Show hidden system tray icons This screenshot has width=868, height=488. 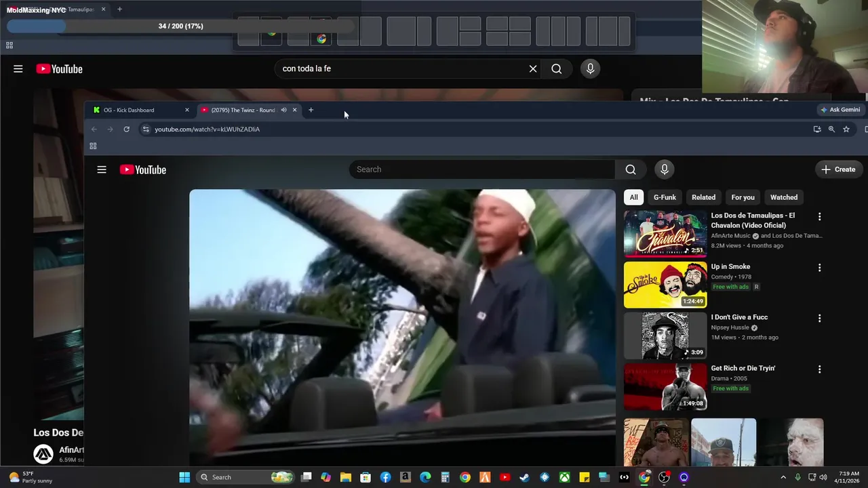[x=783, y=477]
